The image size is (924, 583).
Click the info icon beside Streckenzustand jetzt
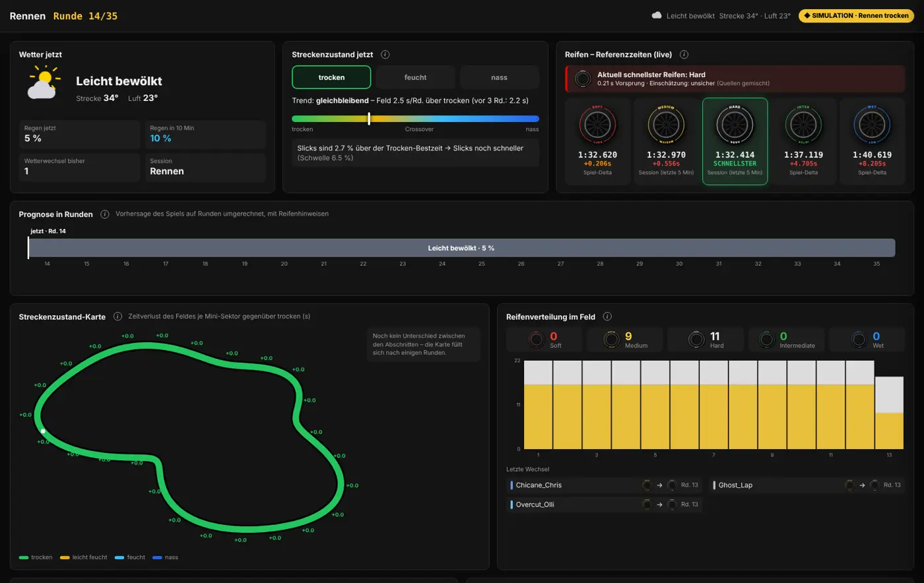(385, 55)
